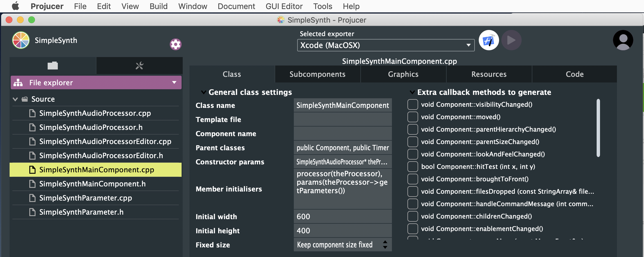Toggle the hitTest (int x, int y) checkbox
Image resolution: width=644 pixels, height=257 pixels.
pyautogui.click(x=413, y=167)
